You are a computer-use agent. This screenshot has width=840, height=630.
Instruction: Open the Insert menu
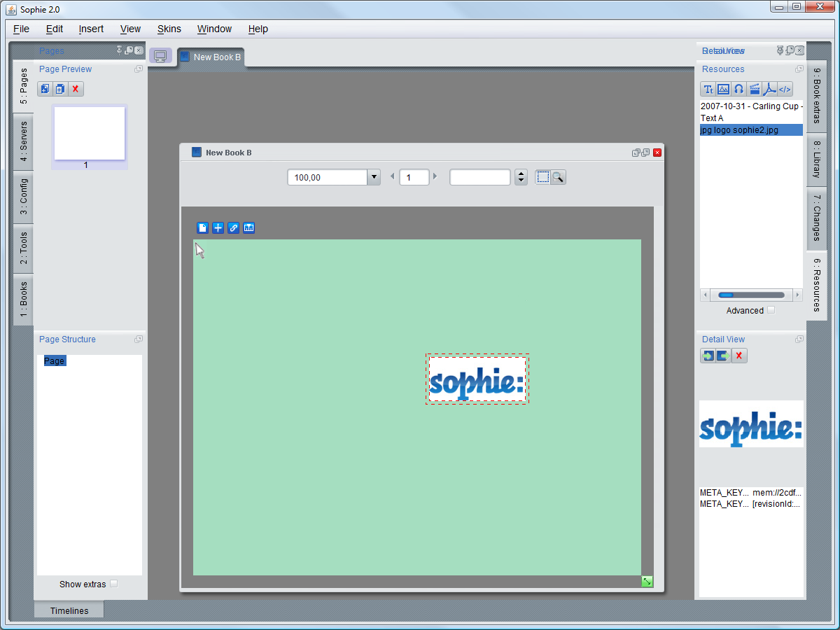(x=91, y=29)
